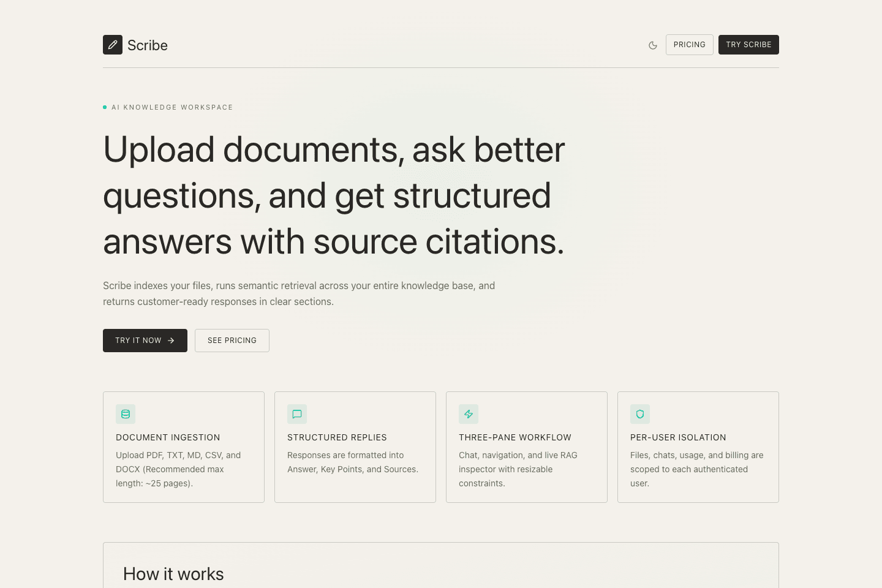Click the Structured Replies chat icon

click(297, 414)
